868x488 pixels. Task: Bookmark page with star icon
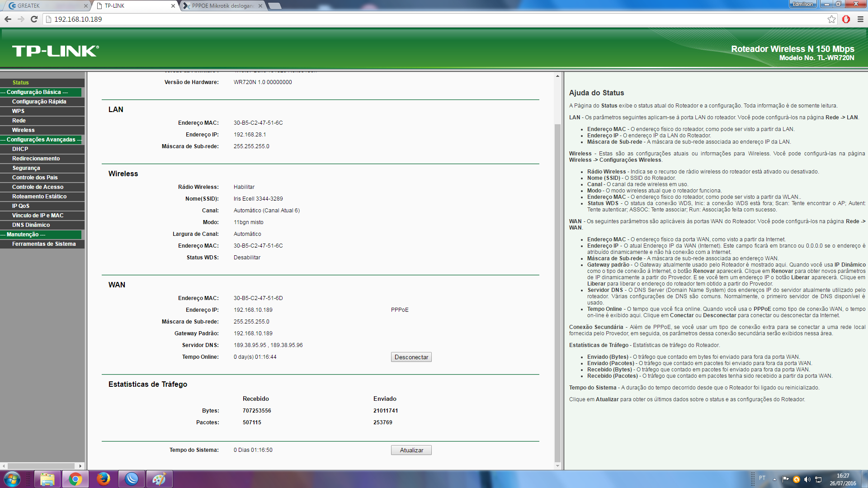[831, 19]
